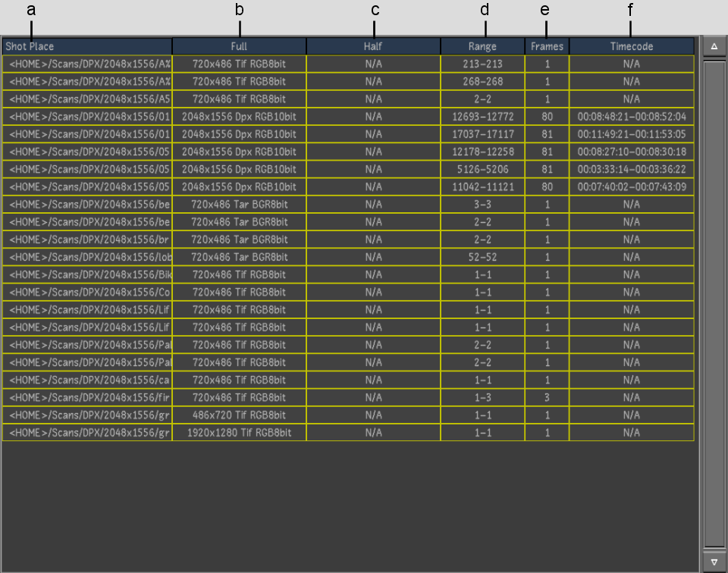
Task: Click frames value 81 in the 5126-5206 row
Action: tap(547, 169)
